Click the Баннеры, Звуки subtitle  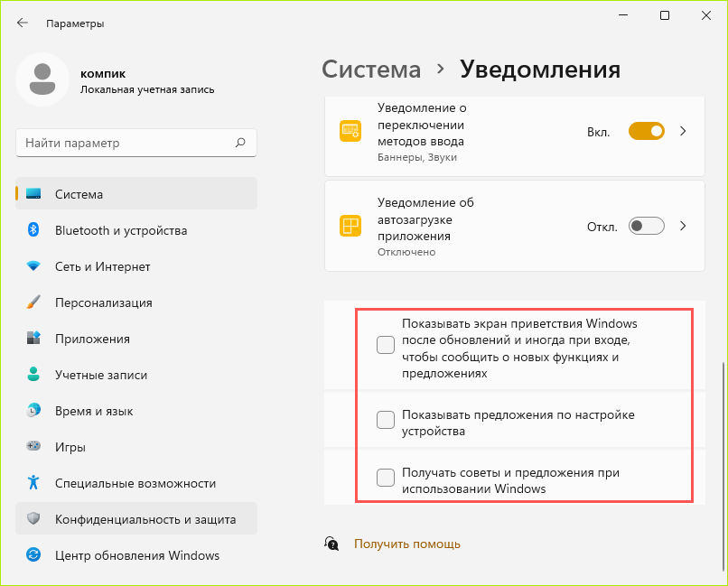pos(417,157)
